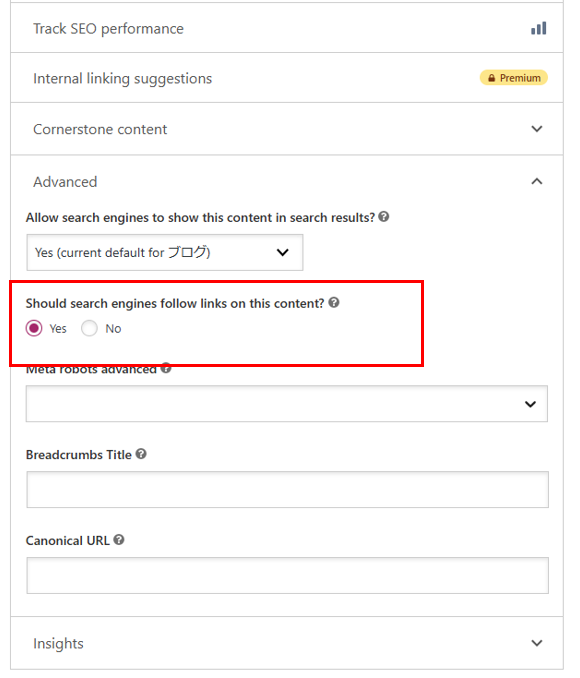Image resolution: width=580 pixels, height=678 pixels.
Task: Click help icon next to Breadcrumbs Title
Action: point(141,454)
